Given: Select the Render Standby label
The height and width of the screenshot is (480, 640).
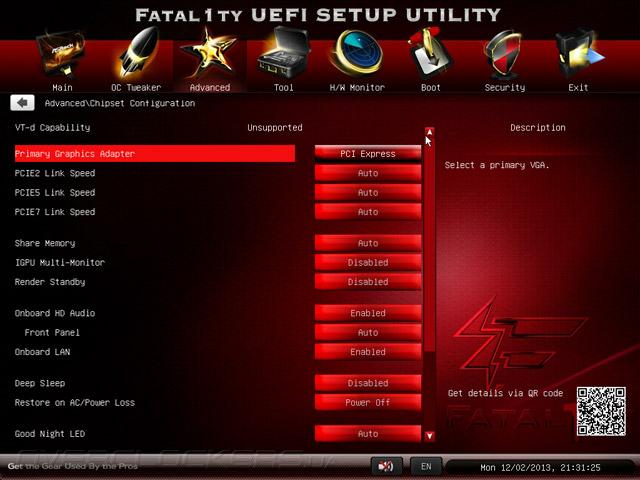Looking at the screenshot, I should (x=50, y=282).
